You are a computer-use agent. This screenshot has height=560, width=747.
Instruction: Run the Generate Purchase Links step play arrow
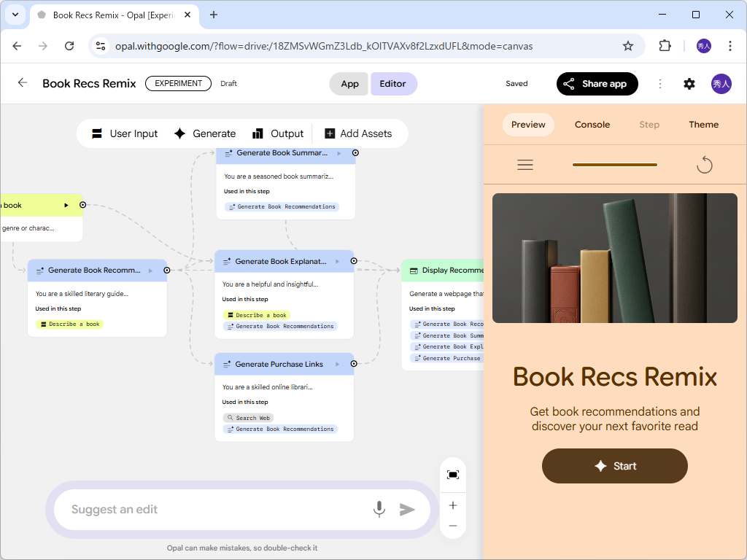(337, 365)
